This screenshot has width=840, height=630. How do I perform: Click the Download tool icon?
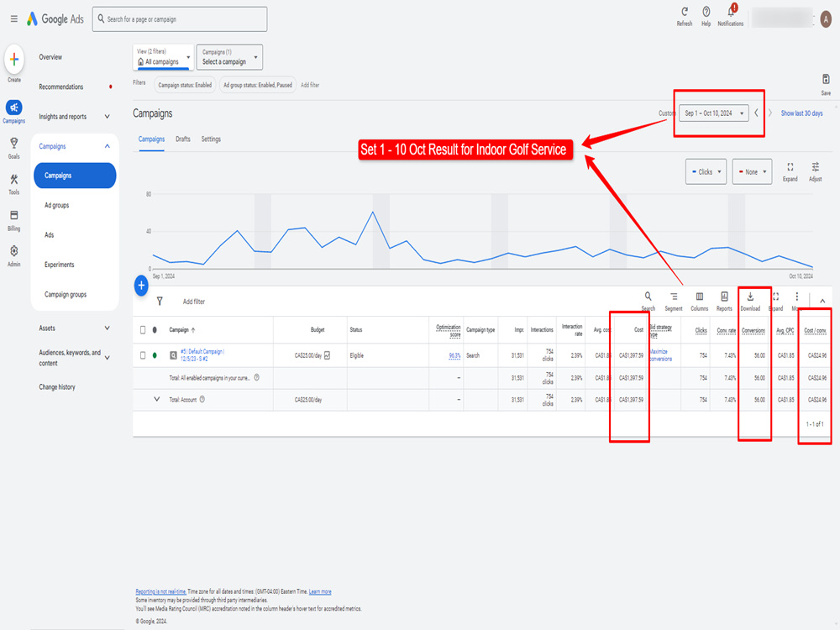[x=750, y=297]
